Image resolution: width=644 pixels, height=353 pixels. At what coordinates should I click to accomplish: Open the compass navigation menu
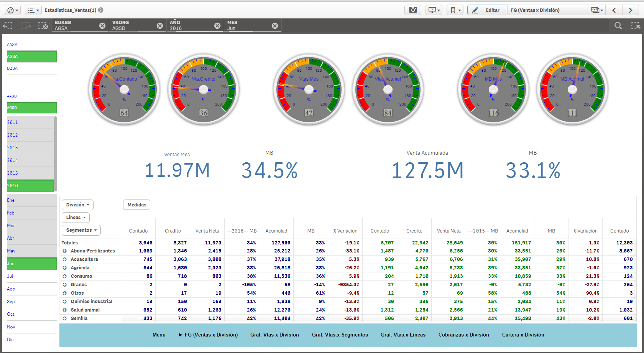pyautogui.click(x=13, y=10)
